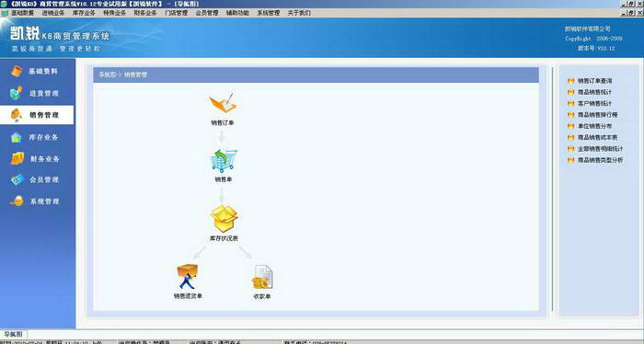The width and height of the screenshot is (644, 344).
Task: Click the 导航图-销售管理 panel header
Action: pyautogui.click(x=316, y=75)
